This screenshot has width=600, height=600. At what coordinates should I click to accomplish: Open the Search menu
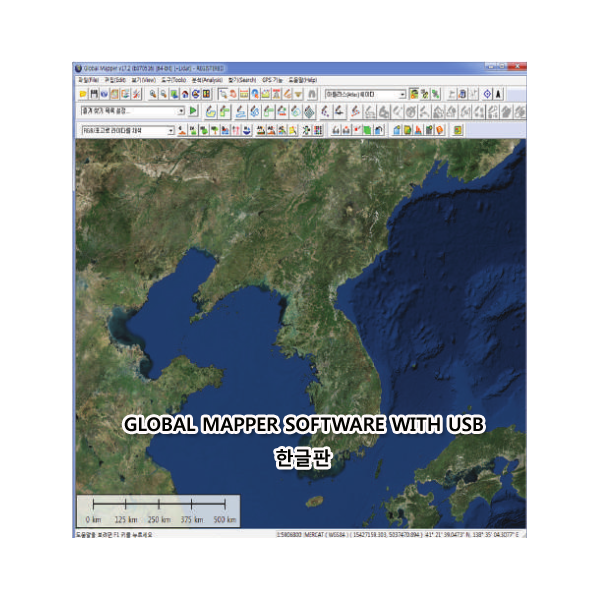(x=243, y=79)
